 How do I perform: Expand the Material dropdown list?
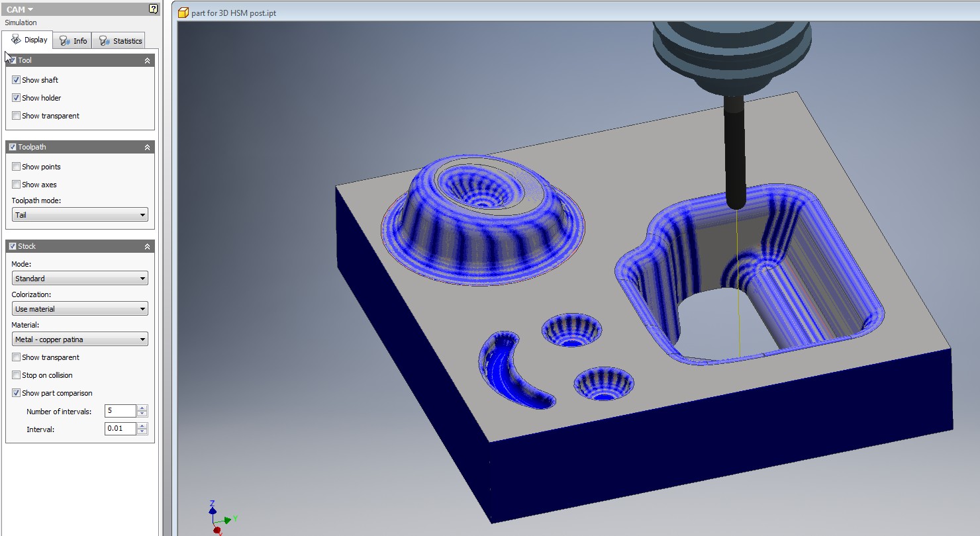tap(79, 339)
